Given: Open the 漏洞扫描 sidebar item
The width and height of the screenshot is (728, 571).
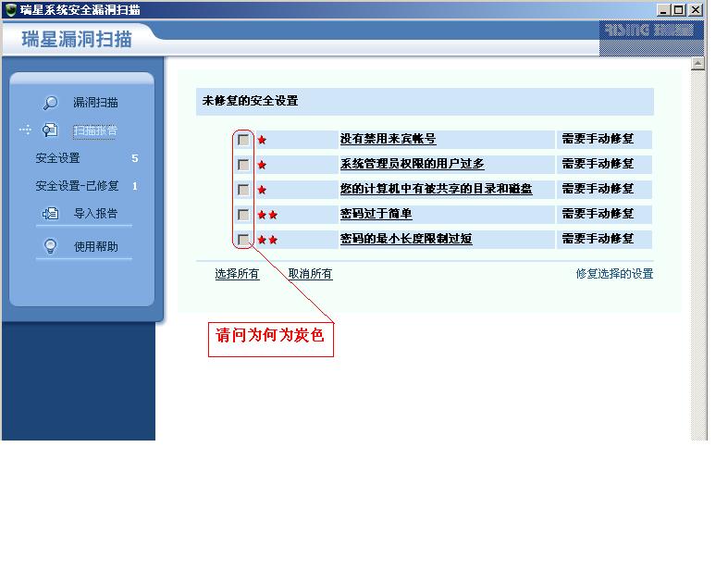Looking at the screenshot, I should point(95,103).
